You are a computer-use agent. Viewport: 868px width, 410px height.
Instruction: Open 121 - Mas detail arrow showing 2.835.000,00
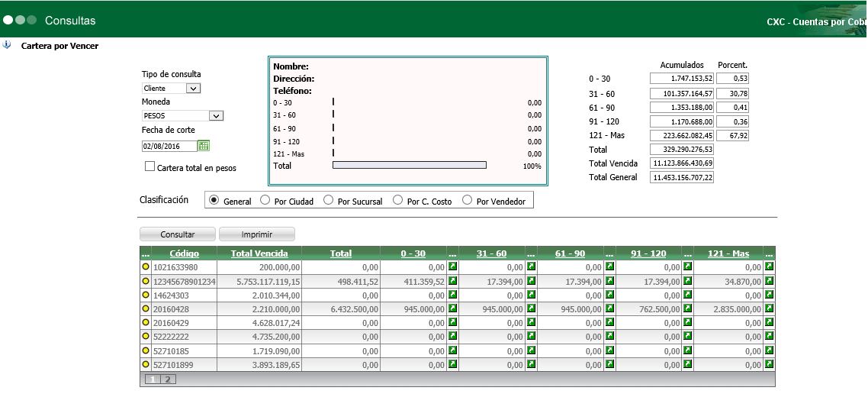(769, 308)
